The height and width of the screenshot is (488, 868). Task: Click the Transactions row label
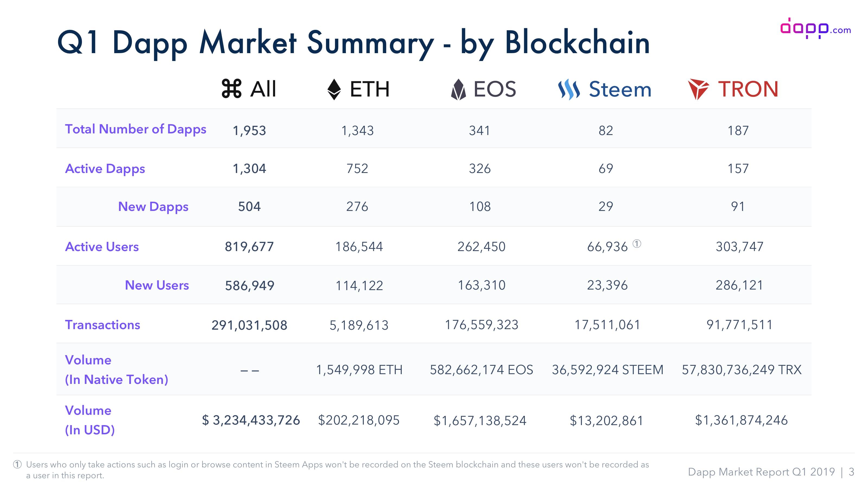click(x=103, y=325)
